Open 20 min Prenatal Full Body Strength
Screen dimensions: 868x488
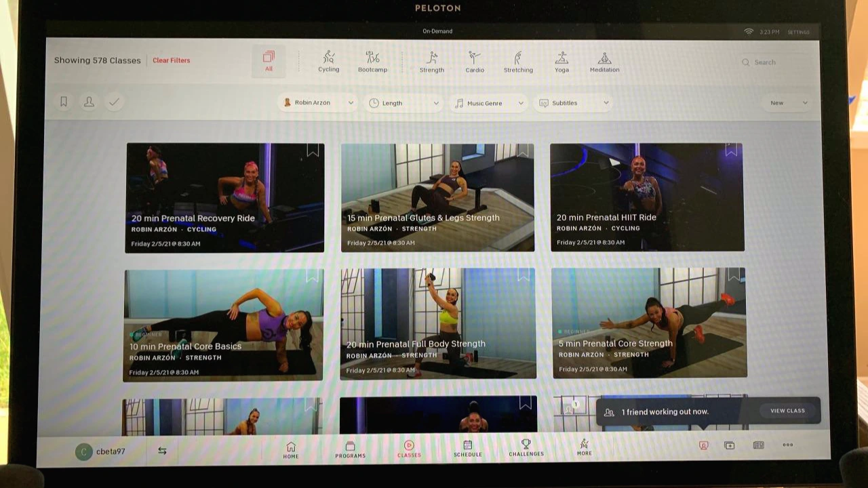pos(438,324)
